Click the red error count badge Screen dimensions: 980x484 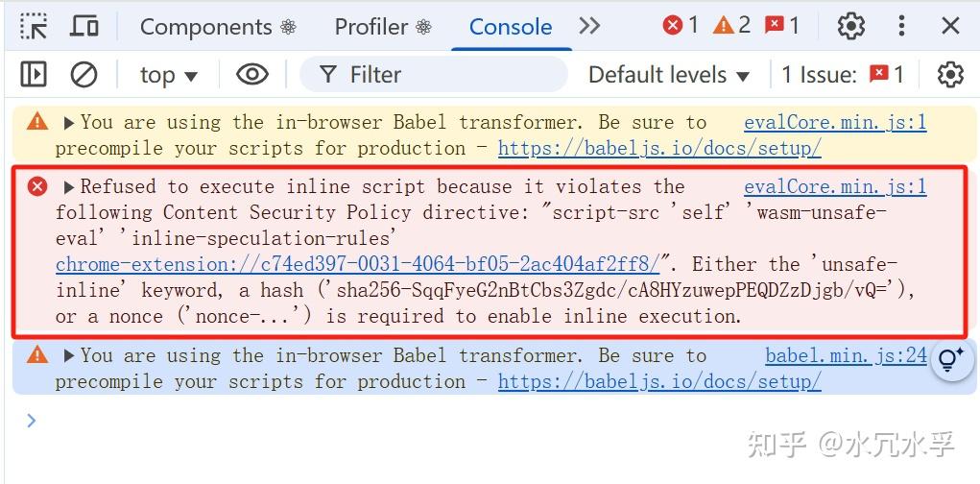681,26
